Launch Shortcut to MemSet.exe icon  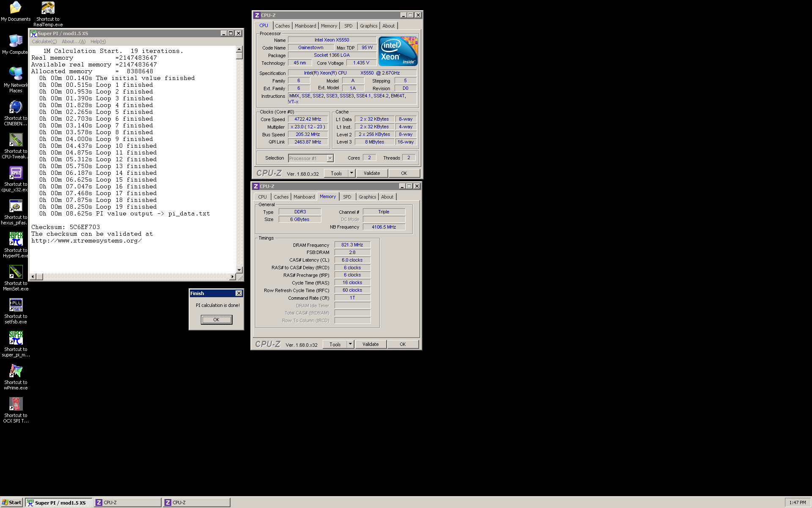coord(16,278)
